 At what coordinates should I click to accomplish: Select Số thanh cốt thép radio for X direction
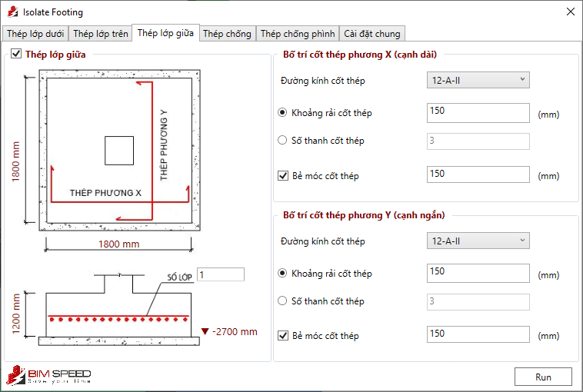[x=282, y=141]
